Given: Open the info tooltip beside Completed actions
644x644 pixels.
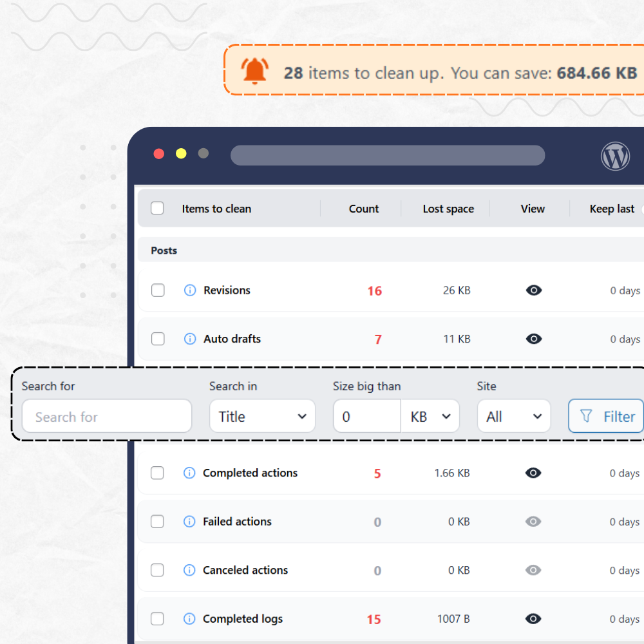Looking at the screenshot, I should click(x=189, y=473).
